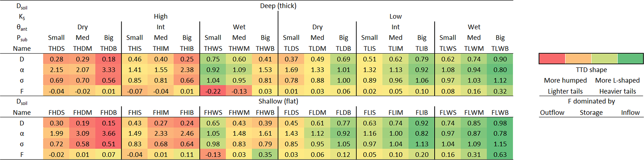Click the orange legend color swatch
This screenshot has width=644, height=160.
578,59
